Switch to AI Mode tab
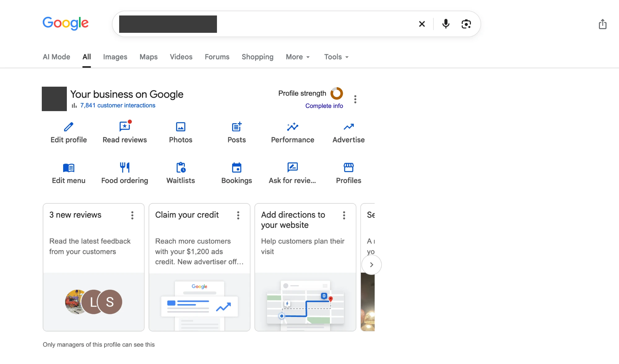 [56, 57]
